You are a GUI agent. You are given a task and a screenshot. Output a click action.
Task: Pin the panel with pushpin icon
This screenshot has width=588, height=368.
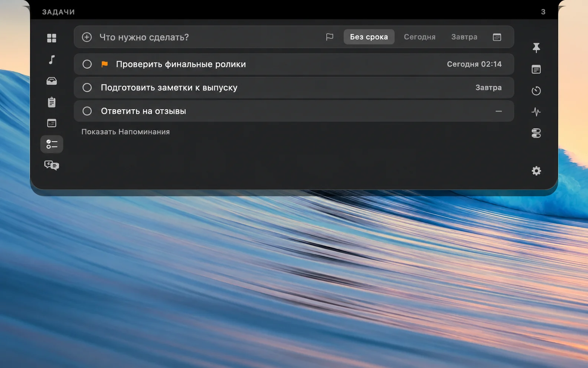coord(536,48)
